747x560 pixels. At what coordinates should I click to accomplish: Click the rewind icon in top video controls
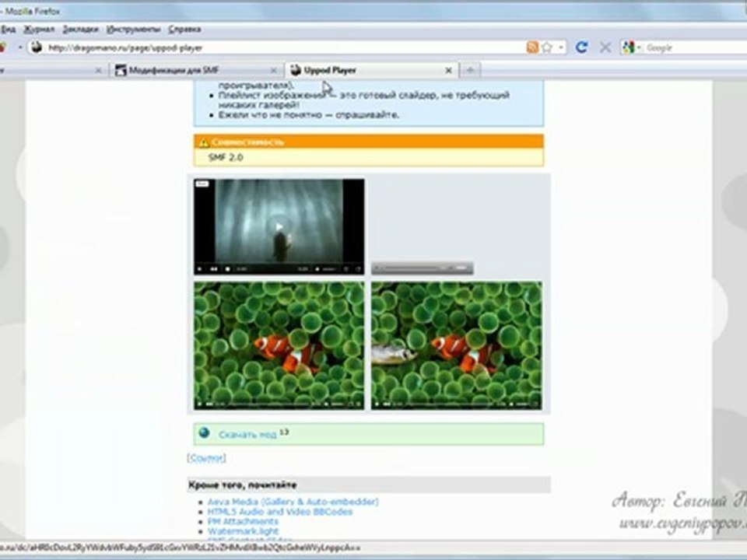[214, 269]
